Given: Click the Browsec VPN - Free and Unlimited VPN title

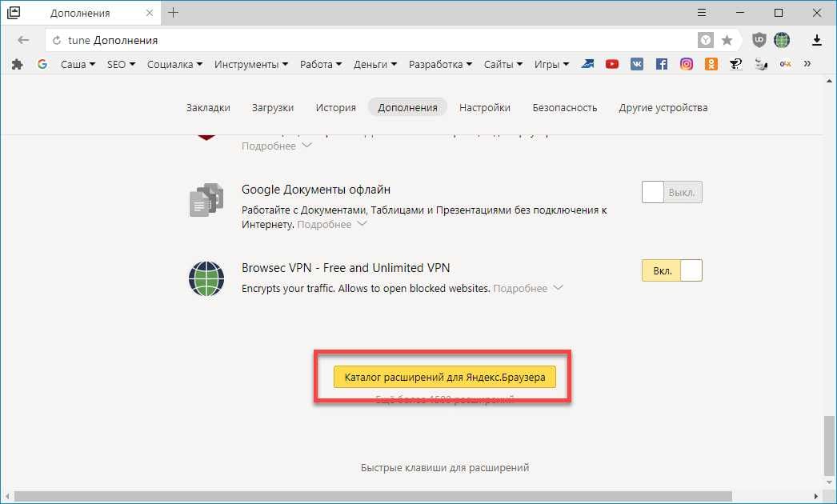Looking at the screenshot, I should pos(346,267).
